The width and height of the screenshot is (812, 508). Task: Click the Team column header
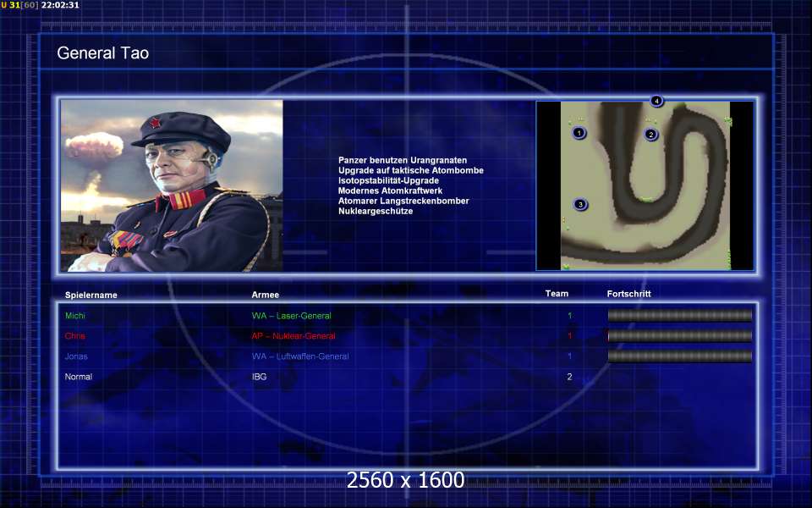pos(557,294)
